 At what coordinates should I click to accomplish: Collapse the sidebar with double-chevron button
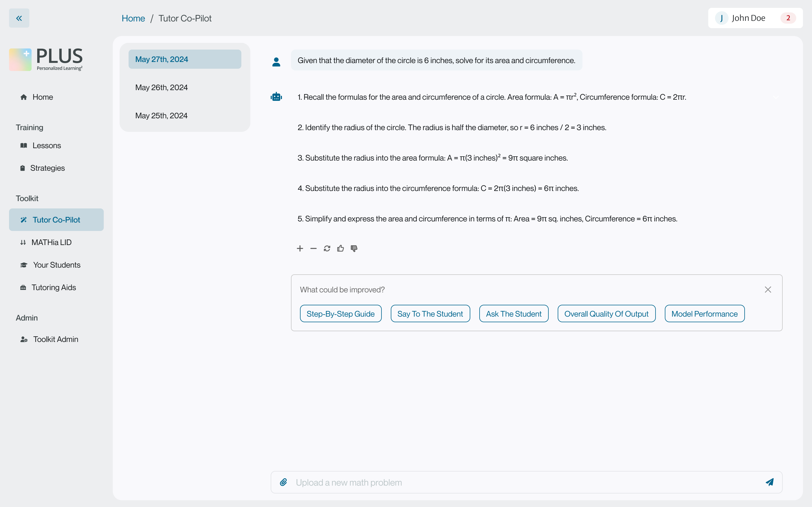[x=19, y=18]
